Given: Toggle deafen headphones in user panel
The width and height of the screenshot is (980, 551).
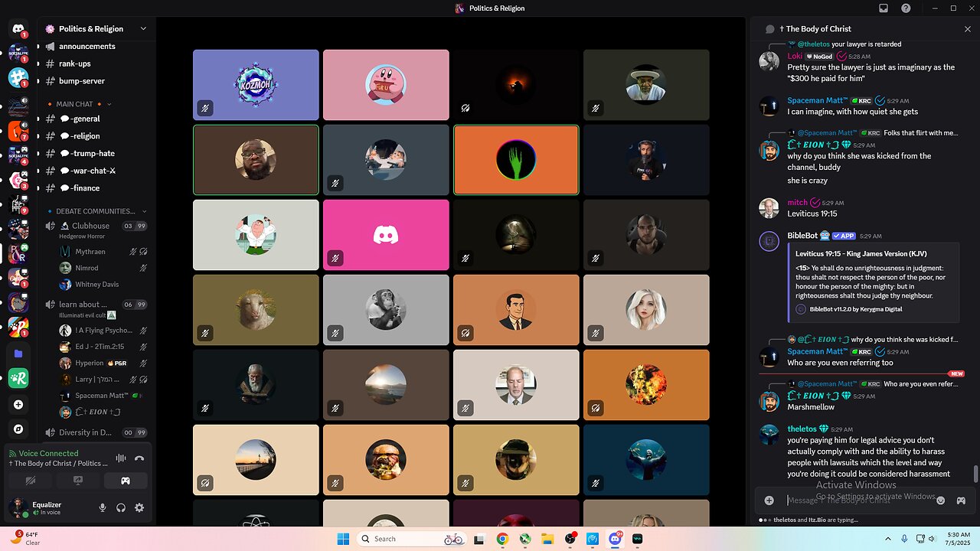Looking at the screenshot, I should 121,507.
